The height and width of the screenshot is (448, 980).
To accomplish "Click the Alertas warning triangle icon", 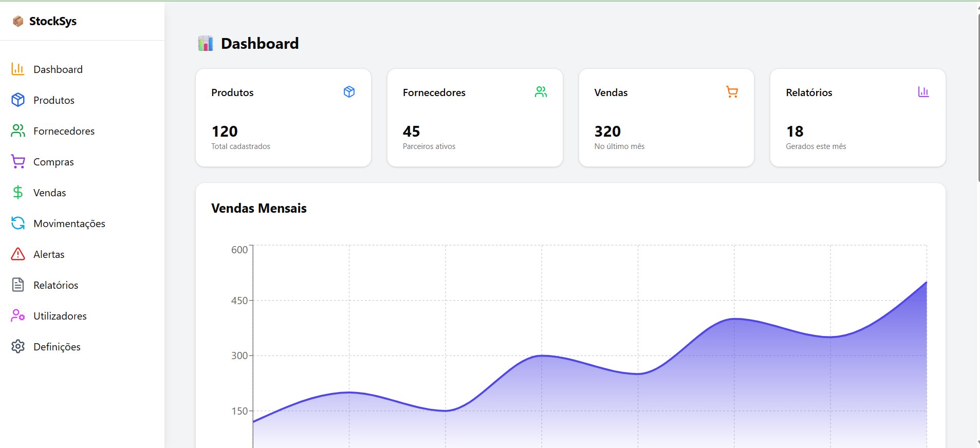I will [18, 254].
